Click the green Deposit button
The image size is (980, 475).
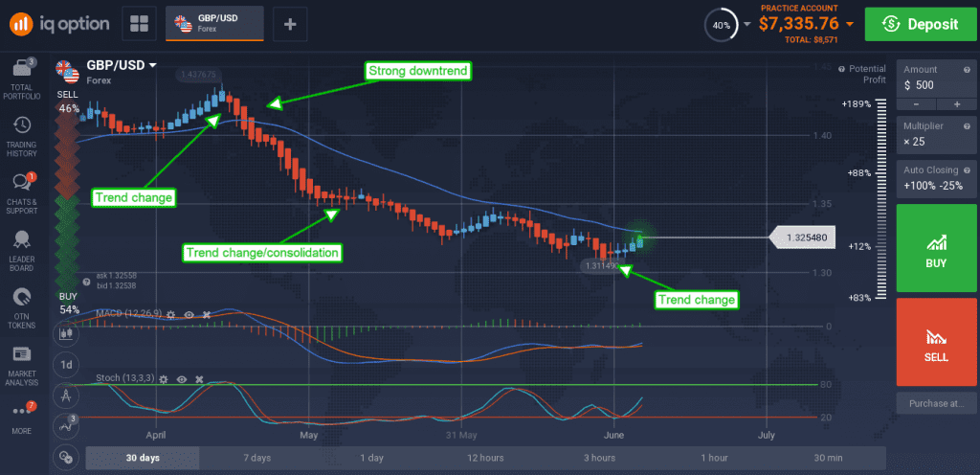[x=920, y=24]
